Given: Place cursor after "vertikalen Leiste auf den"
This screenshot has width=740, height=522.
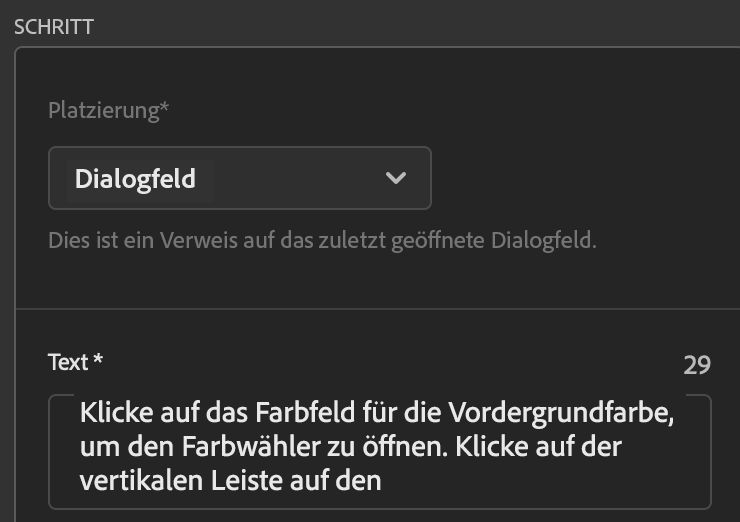Looking at the screenshot, I should pos(384,480).
